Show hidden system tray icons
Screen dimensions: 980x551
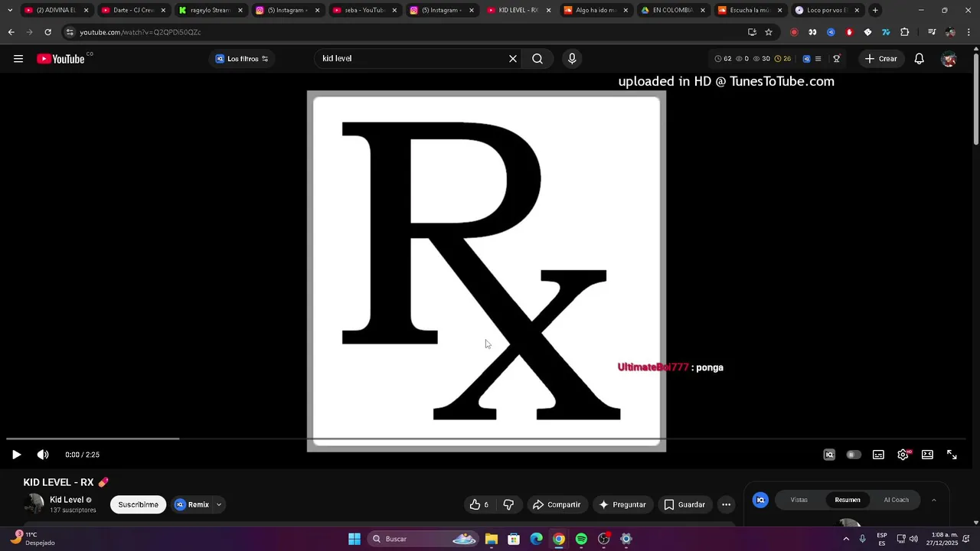pyautogui.click(x=846, y=539)
